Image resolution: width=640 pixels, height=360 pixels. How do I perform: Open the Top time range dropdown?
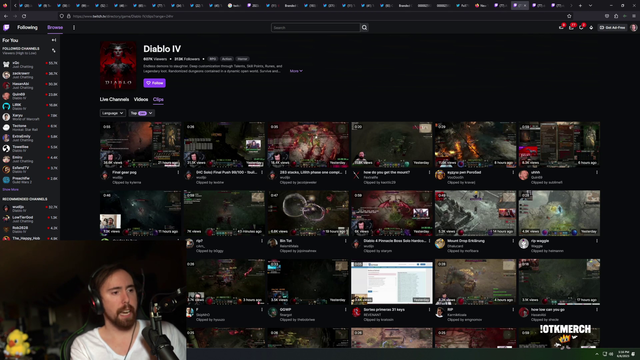point(141,113)
